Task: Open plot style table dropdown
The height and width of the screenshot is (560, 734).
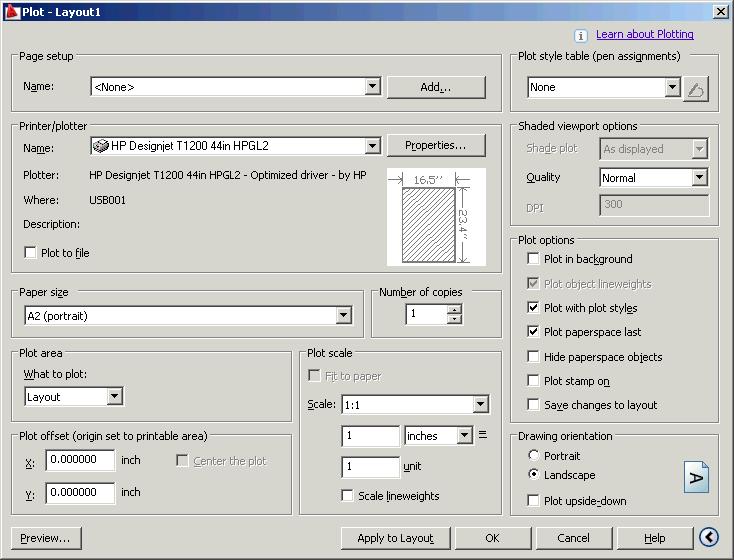Action: [673, 87]
